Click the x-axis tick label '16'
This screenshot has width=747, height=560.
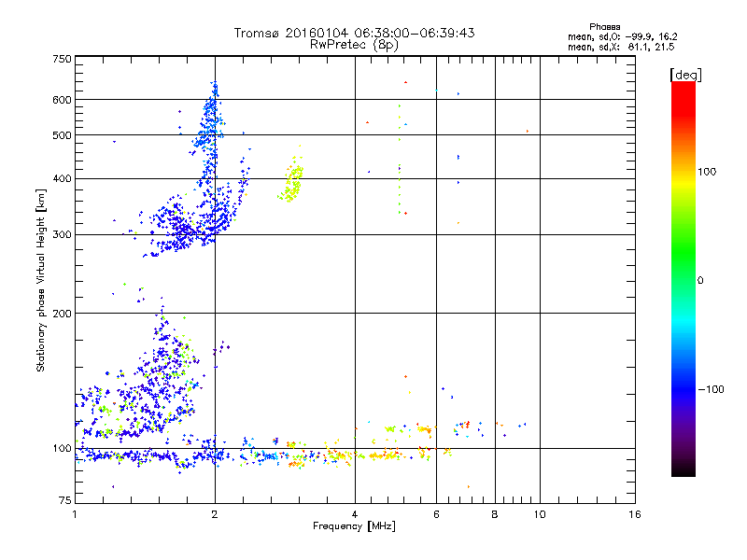(635, 514)
